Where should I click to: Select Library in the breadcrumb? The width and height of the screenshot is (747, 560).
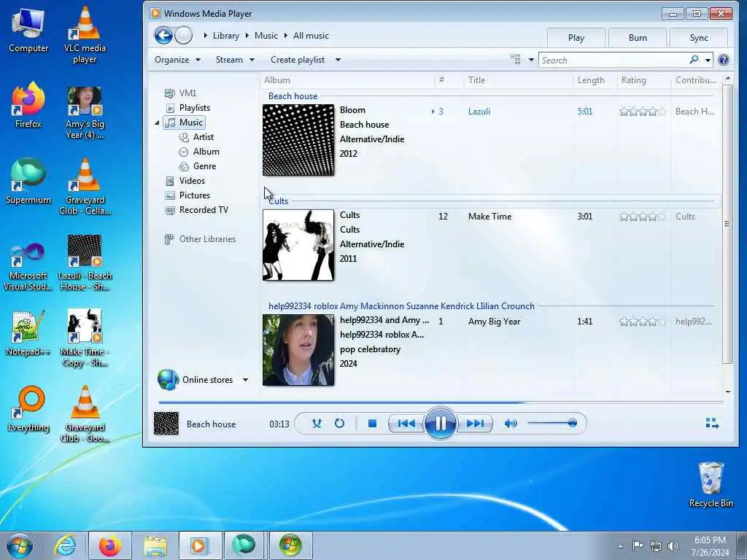tap(226, 36)
